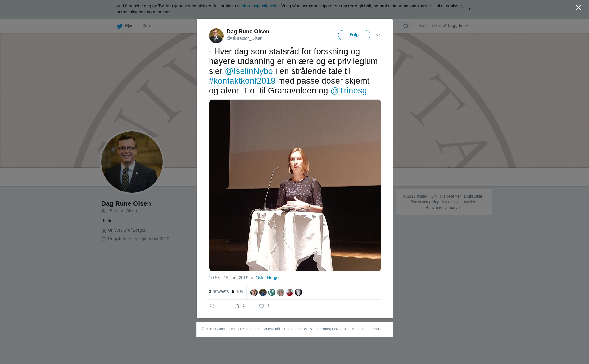Open the last liker's avatar
Screen dimensions: 589x364
pyautogui.click(x=298, y=292)
